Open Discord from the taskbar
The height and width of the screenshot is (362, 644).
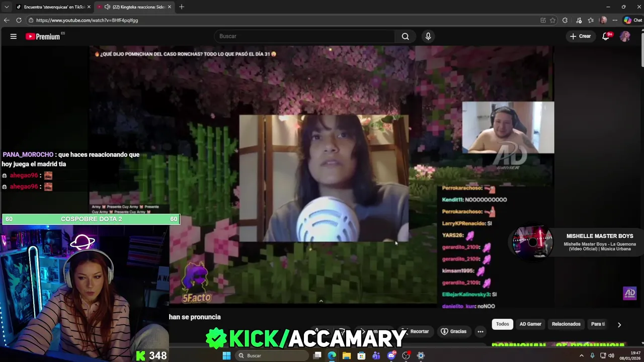click(391, 355)
